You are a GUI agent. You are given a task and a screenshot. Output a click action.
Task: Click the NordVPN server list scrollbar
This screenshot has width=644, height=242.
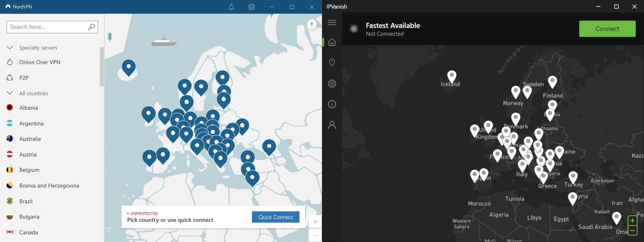tap(102, 67)
